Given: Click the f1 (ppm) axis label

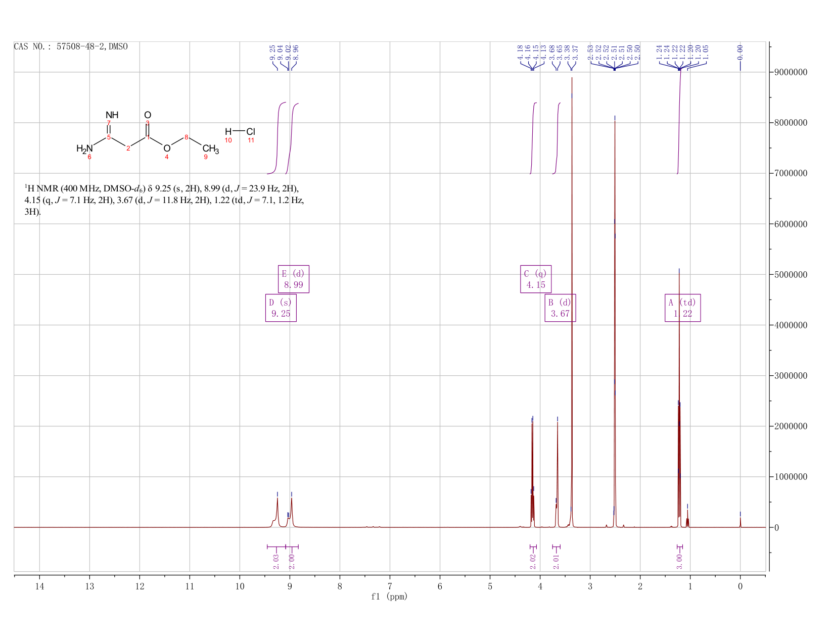Looking at the screenshot, I should click(x=389, y=597).
